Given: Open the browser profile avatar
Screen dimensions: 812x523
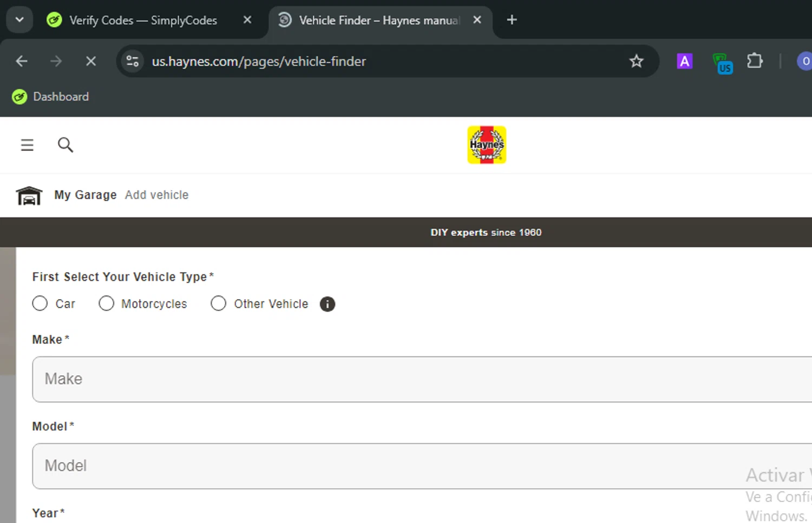Looking at the screenshot, I should [x=804, y=61].
